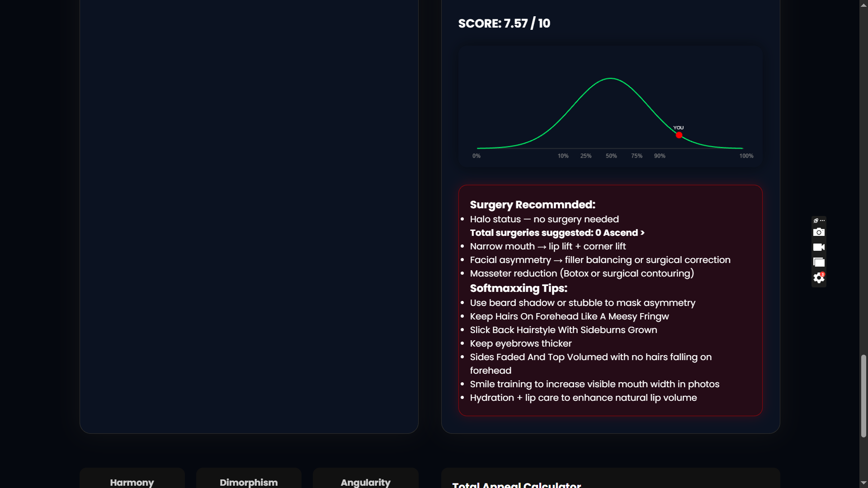Open the Ascend > link
Screen dimensions: 868x488
pyautogui.click(x=624, y=233)
